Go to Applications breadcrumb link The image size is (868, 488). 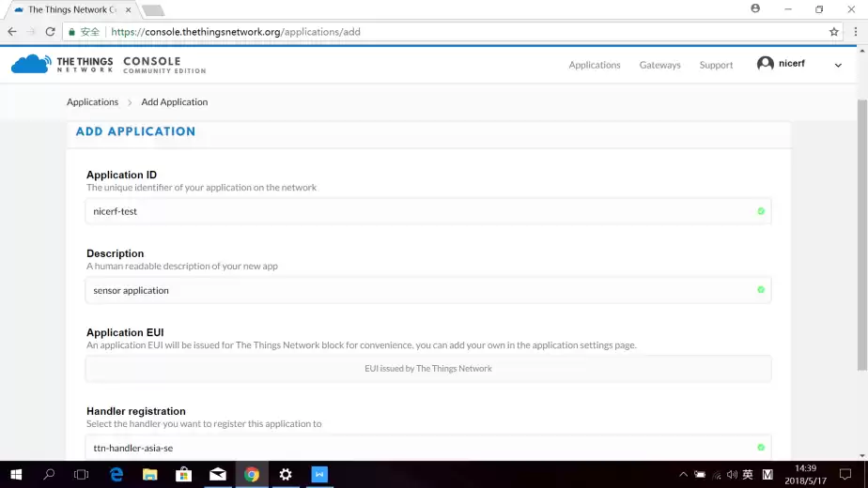92,102
